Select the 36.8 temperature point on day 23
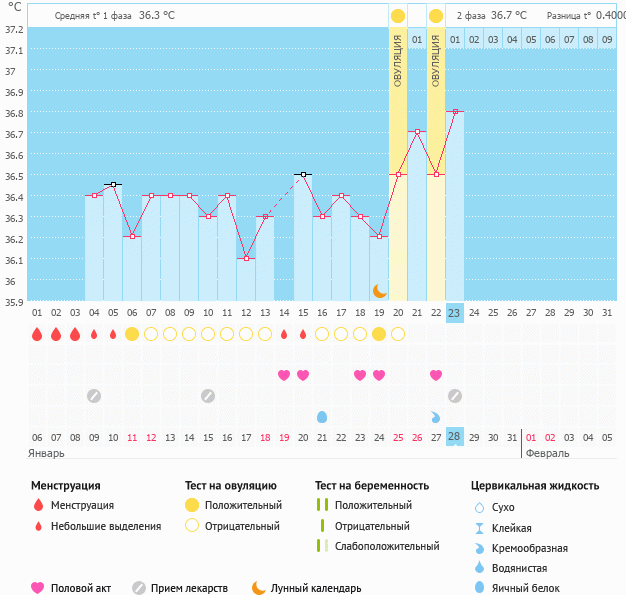This screenshot has height=595, width=626. click(455, 111)
